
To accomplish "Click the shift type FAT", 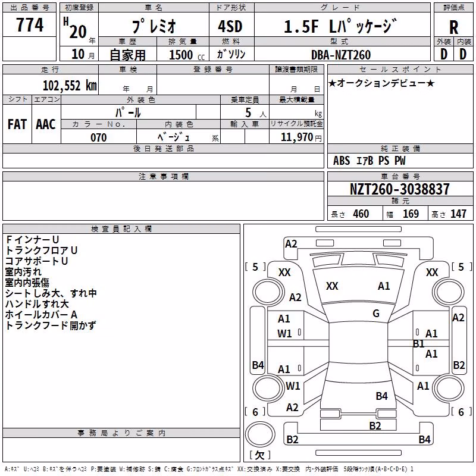I will pyautogui.click(x=17, y=124).
